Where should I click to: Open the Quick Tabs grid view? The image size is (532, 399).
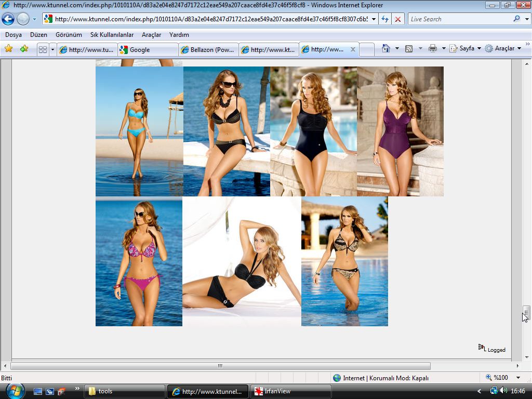click(x=43, y=49)
